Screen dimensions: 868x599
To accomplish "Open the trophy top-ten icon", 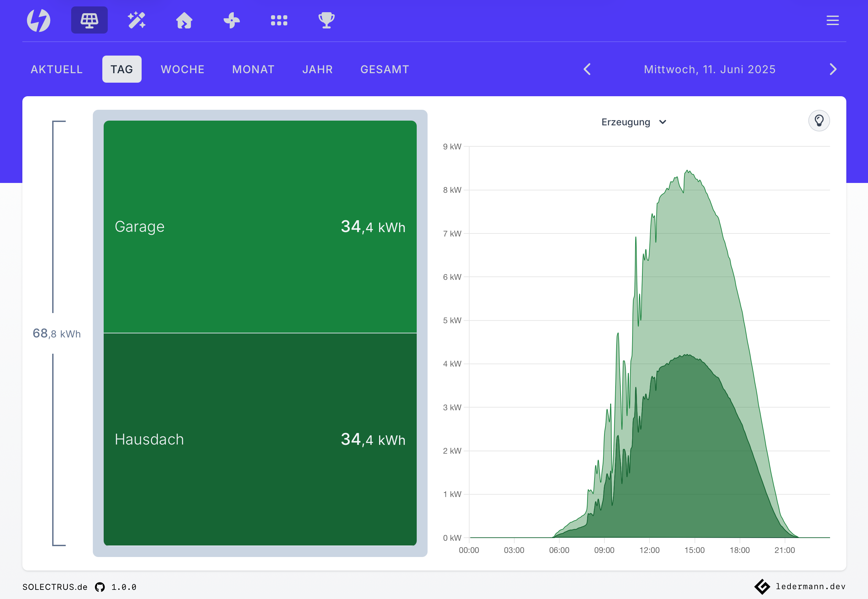I will pyautogui.click(x=326, y=20).
